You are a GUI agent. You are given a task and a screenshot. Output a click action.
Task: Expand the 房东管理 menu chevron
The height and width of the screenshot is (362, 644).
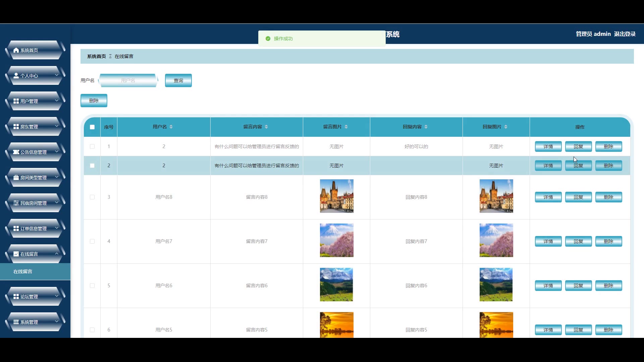[x=57, y=126]
